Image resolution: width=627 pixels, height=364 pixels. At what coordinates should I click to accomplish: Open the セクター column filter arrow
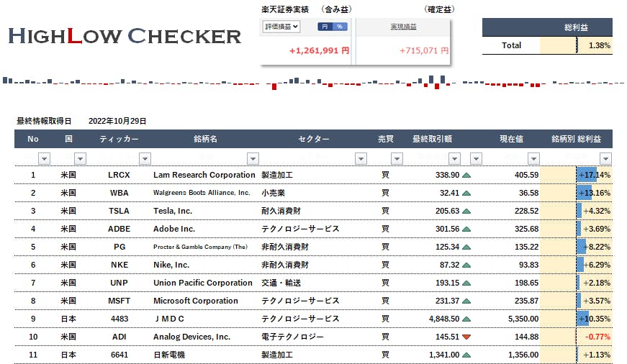coord(360,158)
